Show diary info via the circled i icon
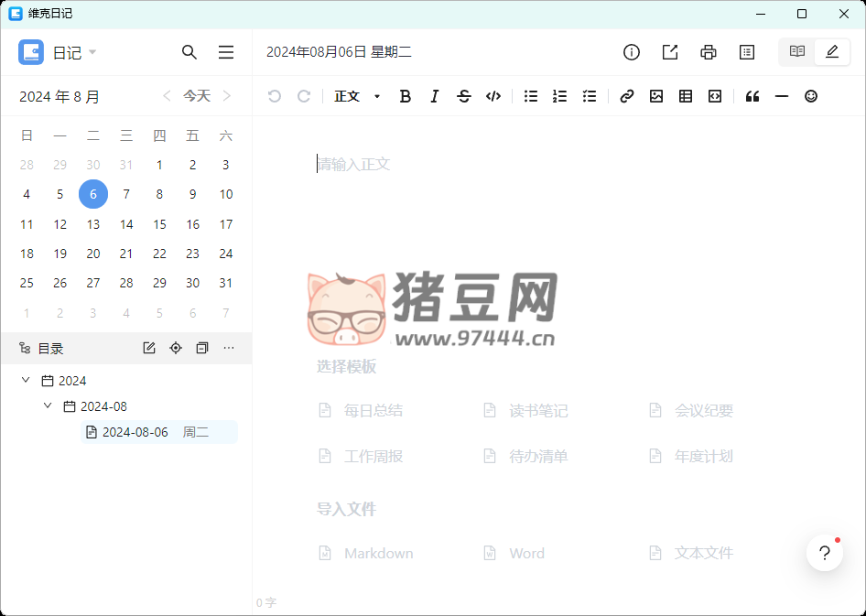Image resolution: width=866 pixels, height=616 pixels. tap(632, 52)
